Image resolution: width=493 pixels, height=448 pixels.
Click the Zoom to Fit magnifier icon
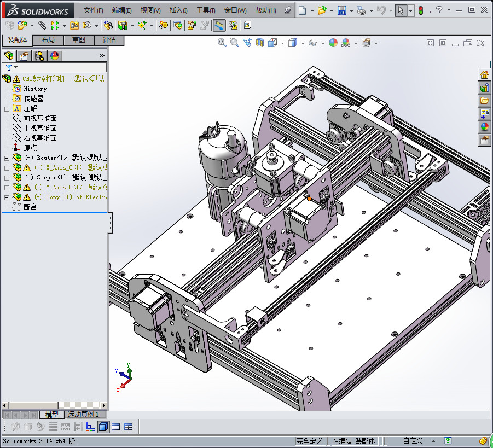[222, 43]
